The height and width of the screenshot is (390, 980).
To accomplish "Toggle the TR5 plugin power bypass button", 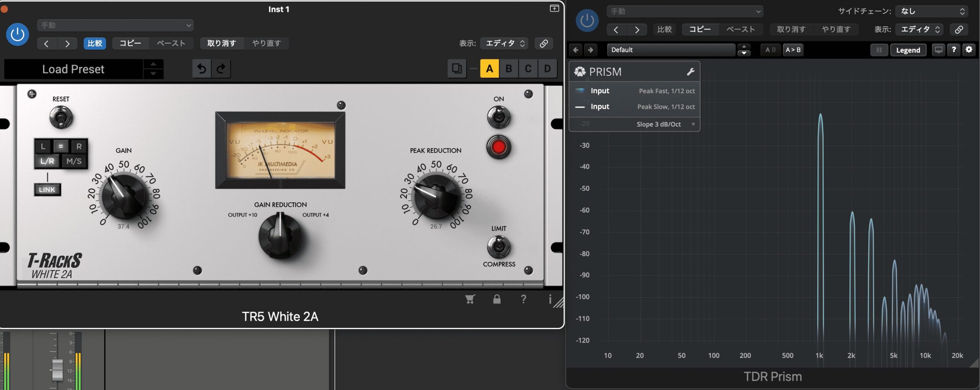I will (18, 35).
